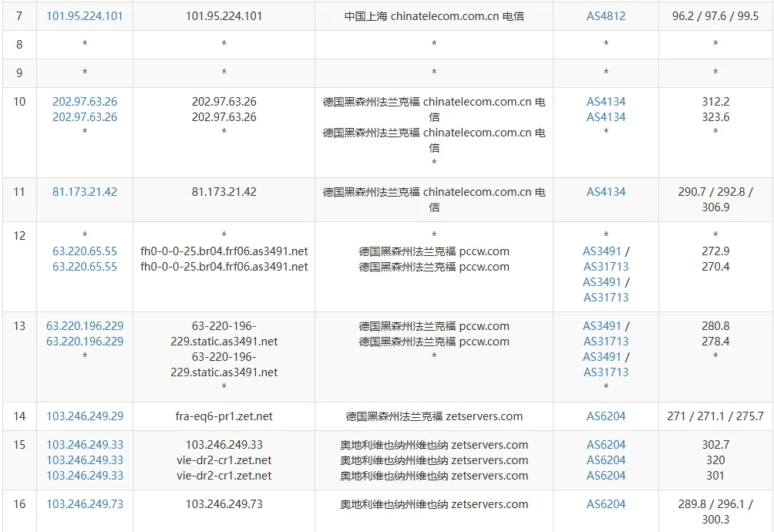
Task: Click IP link 63.220.65.55
Action: tap(85, 251)
